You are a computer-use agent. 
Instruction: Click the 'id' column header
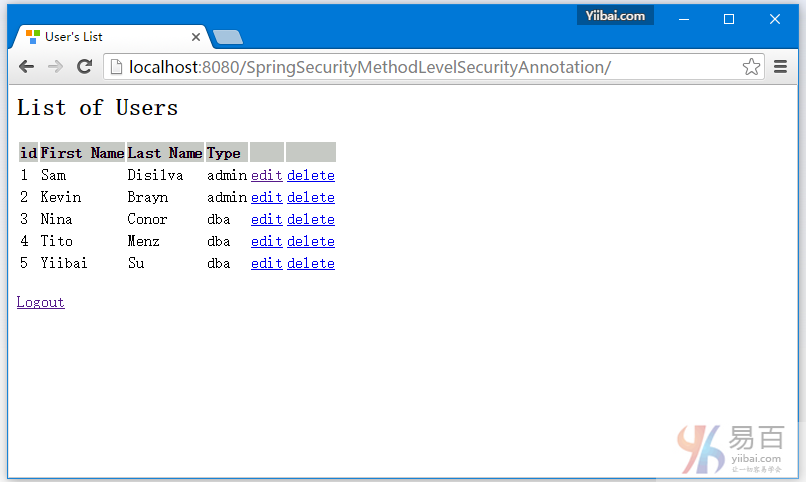coord(28,153)
